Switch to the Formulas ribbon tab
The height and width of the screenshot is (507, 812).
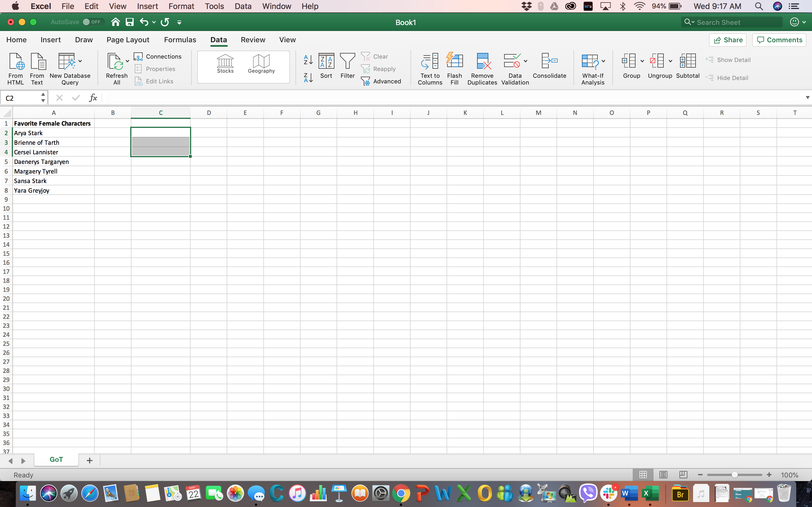[180, 40]
